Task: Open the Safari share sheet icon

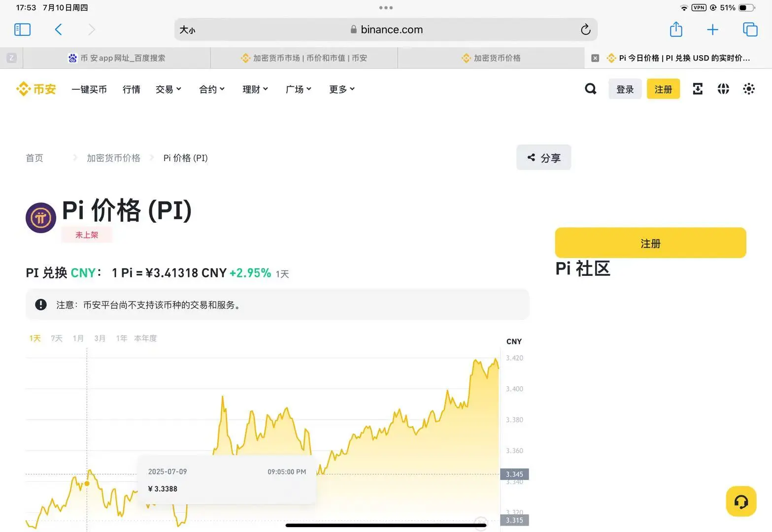Action: click(676, 29)
